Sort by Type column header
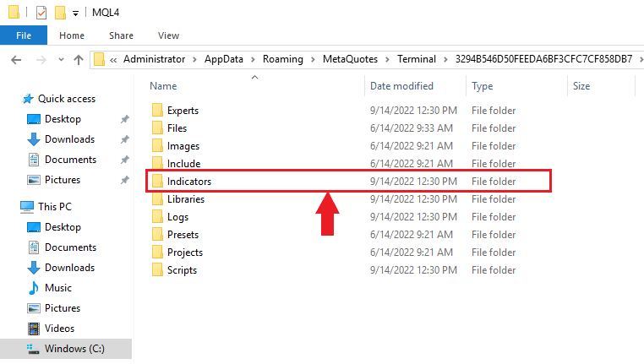 483,86
